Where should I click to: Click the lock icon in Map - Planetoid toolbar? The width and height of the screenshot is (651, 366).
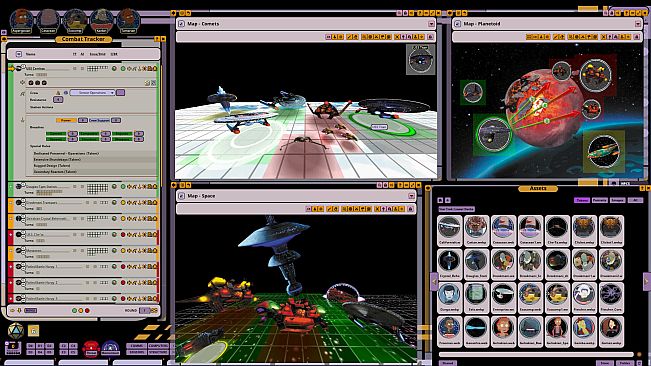(637, 37)
